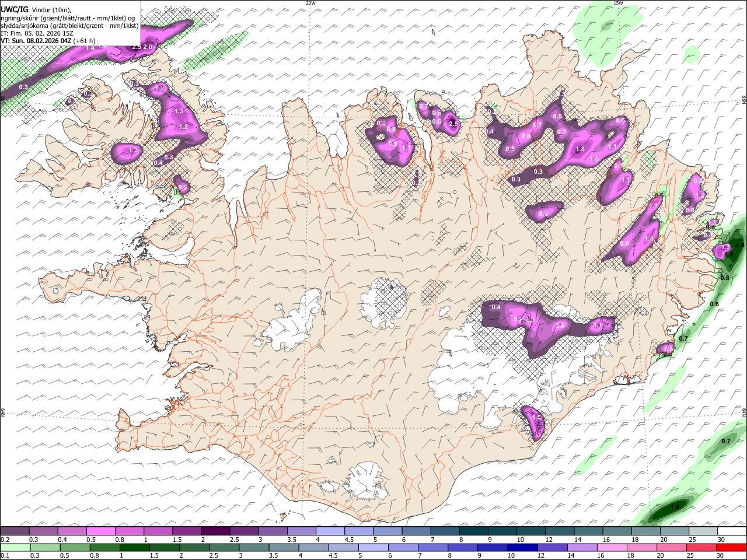Image resolution: width=747 pixels, height=560 pixels.
Task: Click the 0.9 snowfall value on the map
Action: 393,143
